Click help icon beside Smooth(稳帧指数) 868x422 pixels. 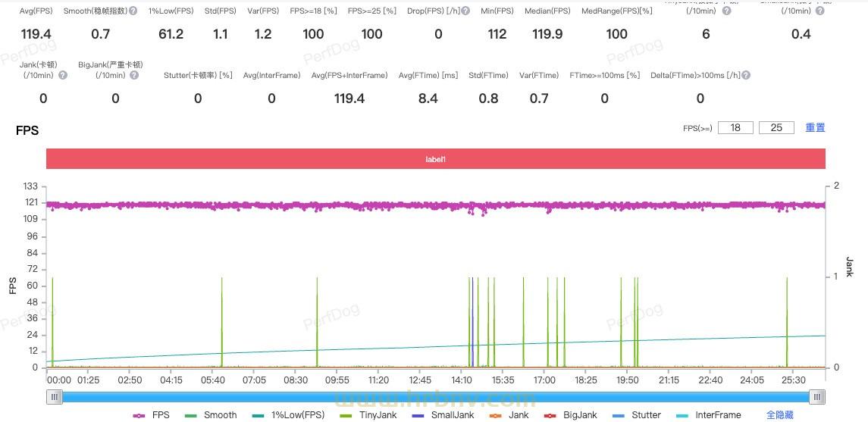[133, 11]
